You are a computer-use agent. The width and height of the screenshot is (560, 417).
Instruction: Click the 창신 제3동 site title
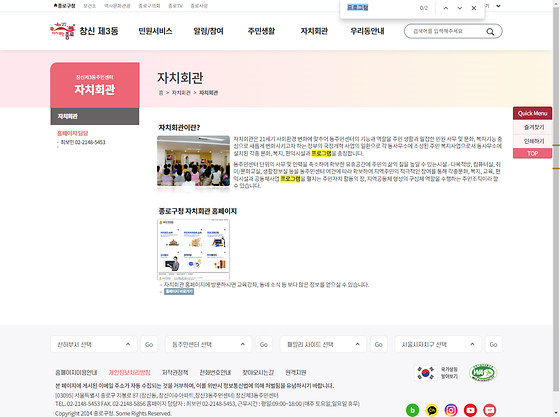tap(99, 31)
